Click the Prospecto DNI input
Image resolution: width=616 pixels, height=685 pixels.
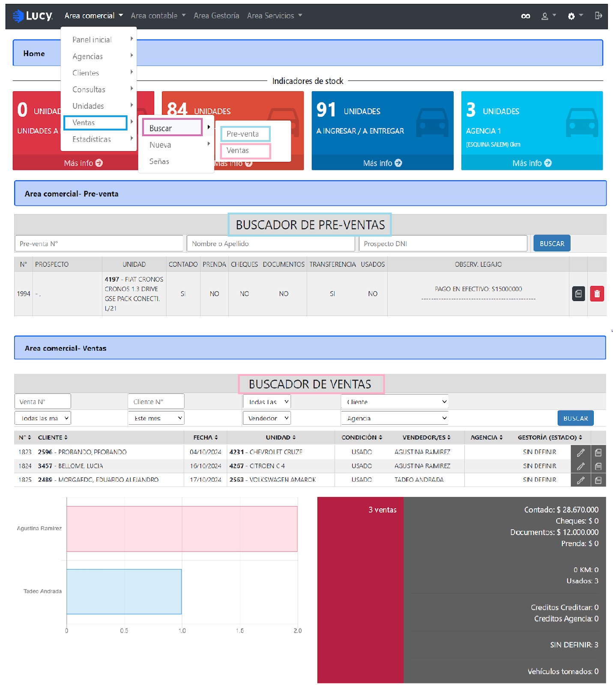click(443, 244)
